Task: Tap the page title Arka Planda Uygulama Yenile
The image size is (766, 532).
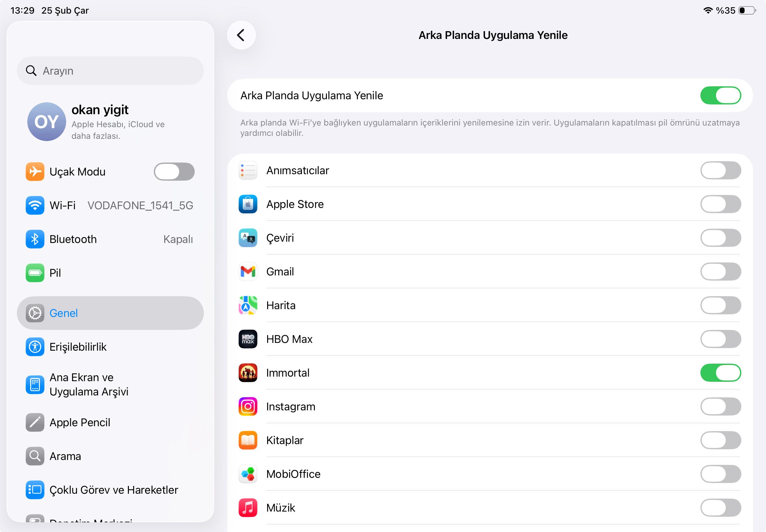Action: [x=493, y=35]
